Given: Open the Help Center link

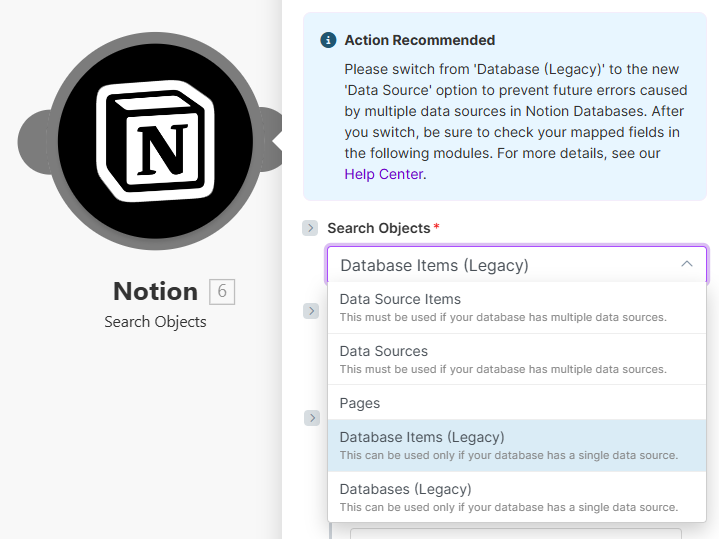Looking at the screenshot, I should 383,174.
